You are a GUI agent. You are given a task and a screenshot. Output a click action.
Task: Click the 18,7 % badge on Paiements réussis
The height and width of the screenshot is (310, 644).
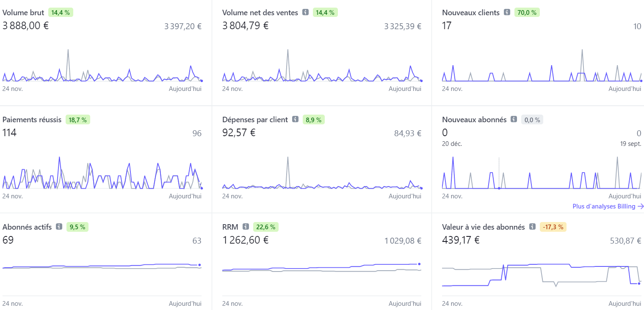[77, 120]
